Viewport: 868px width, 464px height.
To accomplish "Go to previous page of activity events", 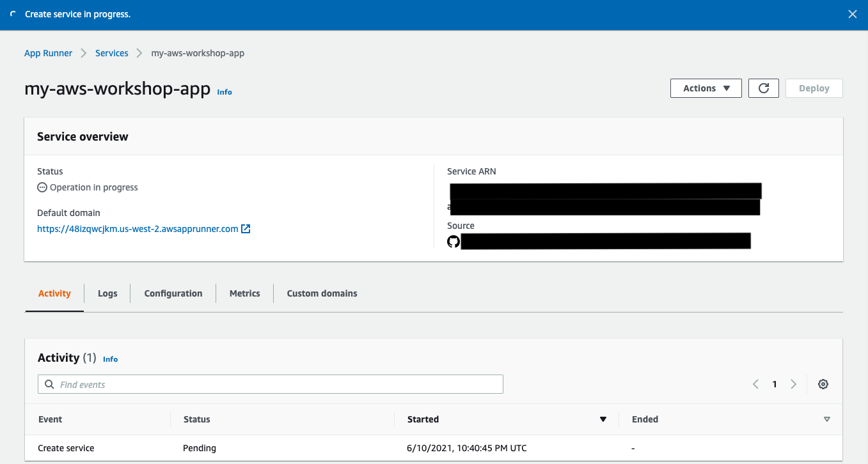I will [x=755, y=384].
